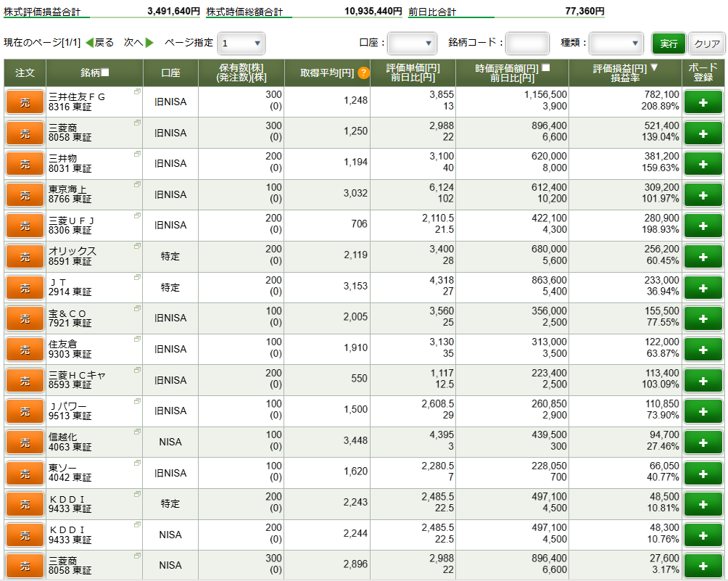Sell 宝＆ＣＯ using the 売 button
Screen dimensions: 728x581
coord(25,318)
